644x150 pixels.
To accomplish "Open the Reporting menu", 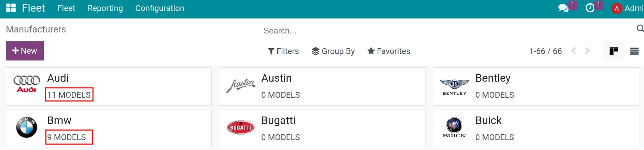I will pyautogui.click(x=105, y=8).
